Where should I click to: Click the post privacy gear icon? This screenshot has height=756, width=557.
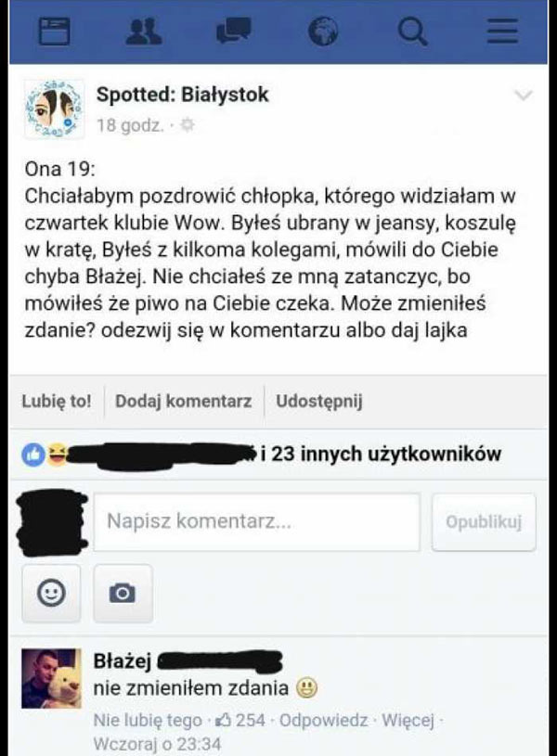pos(187,125)
